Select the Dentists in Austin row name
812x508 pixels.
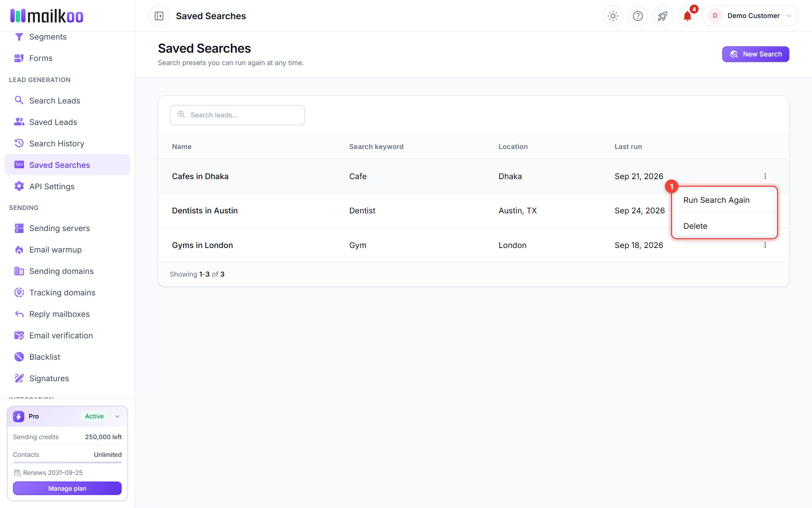[x=205, y=211]
